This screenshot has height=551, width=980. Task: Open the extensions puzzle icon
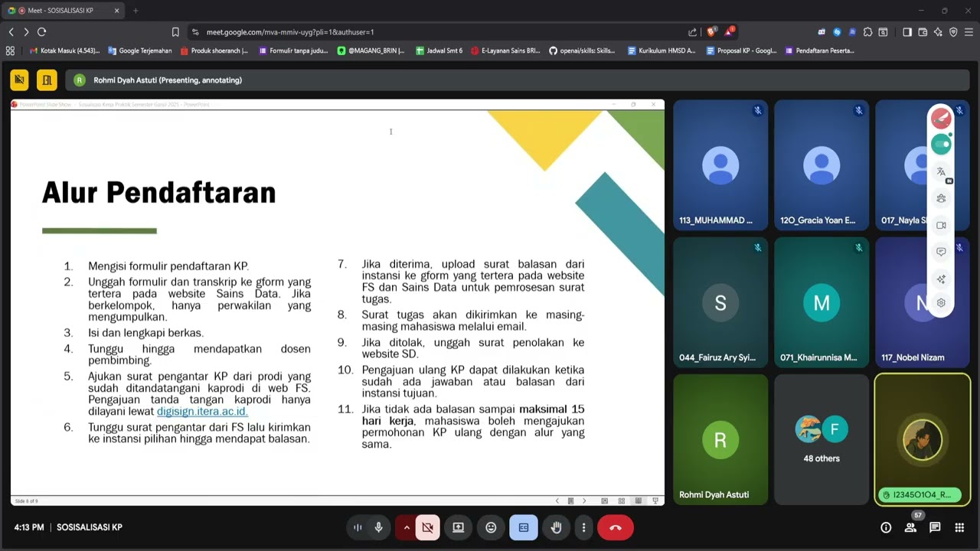(x=867, y=32)
